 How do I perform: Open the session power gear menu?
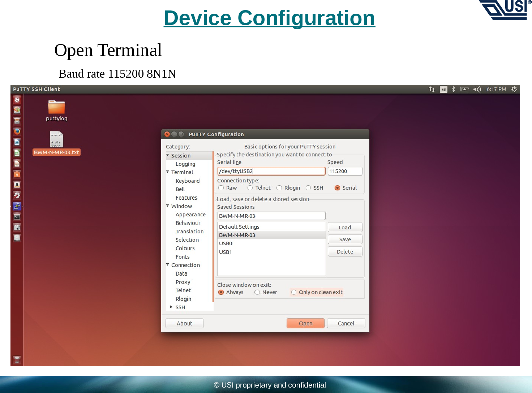[x=514, y=89]
